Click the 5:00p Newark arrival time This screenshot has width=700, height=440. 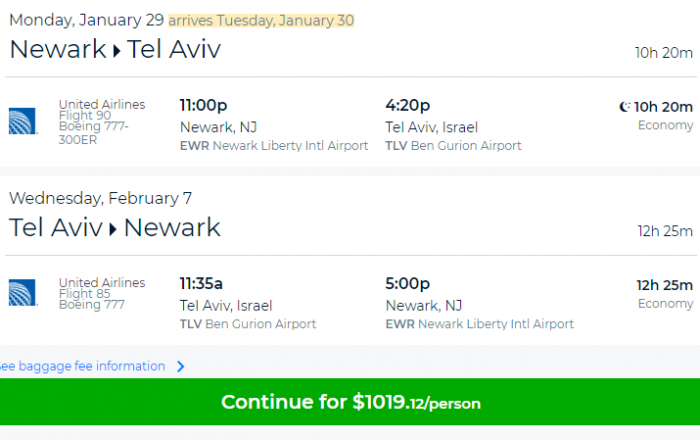pyautogui.click(x=408, y=283)
